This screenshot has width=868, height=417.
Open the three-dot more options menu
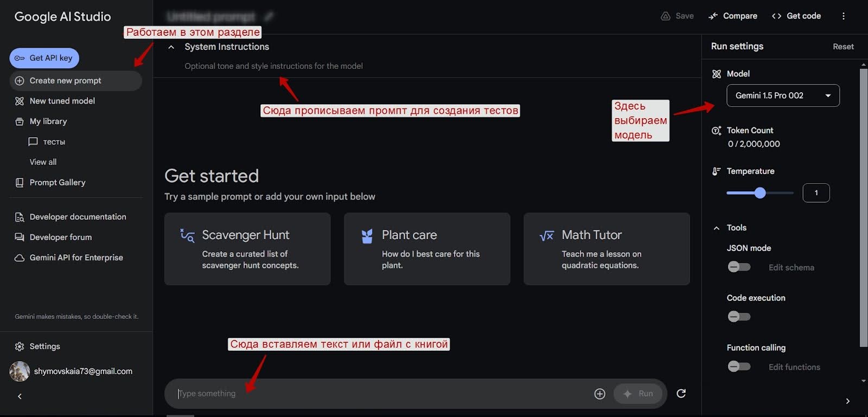[x=843, y=16]
